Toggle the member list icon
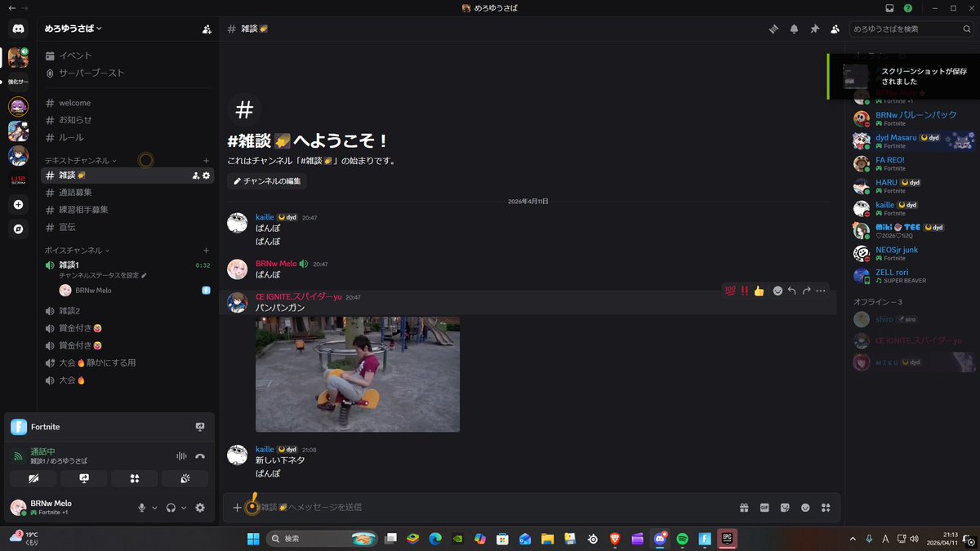Image resolution: width=980 pixels, height=551 pixels. [835, 29]
